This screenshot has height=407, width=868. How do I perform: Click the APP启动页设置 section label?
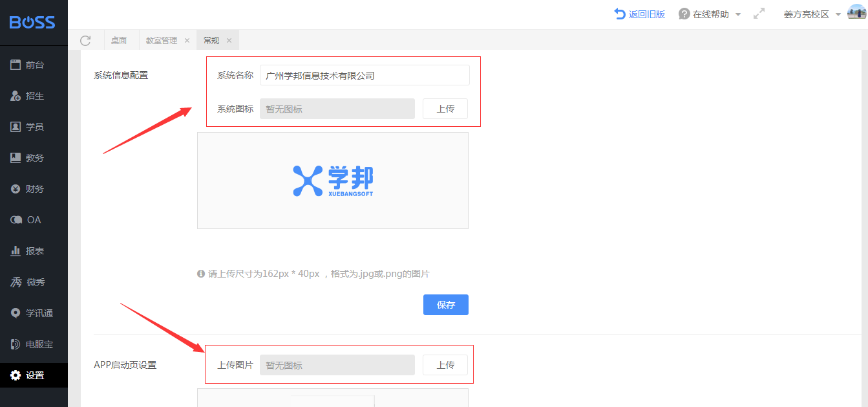click(x=125, y=365)
